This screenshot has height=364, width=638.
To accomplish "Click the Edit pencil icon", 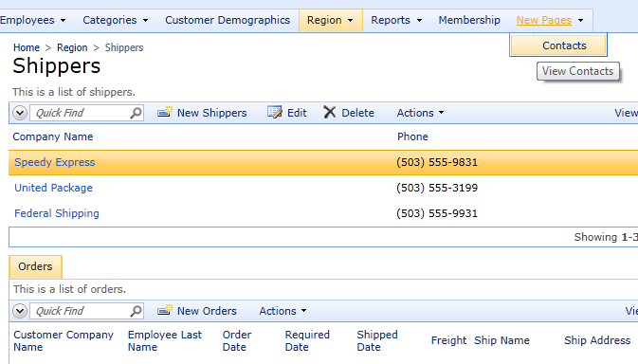I will 275,112.
